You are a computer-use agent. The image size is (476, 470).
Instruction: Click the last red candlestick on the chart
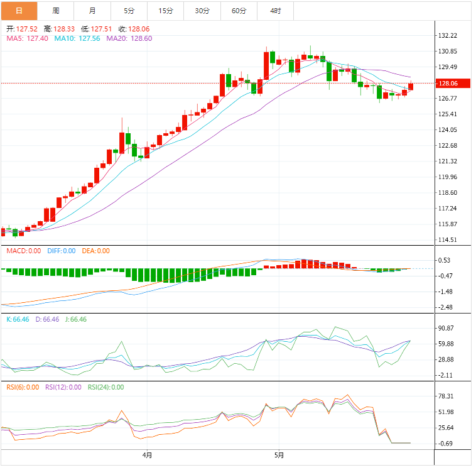point(411,87)
